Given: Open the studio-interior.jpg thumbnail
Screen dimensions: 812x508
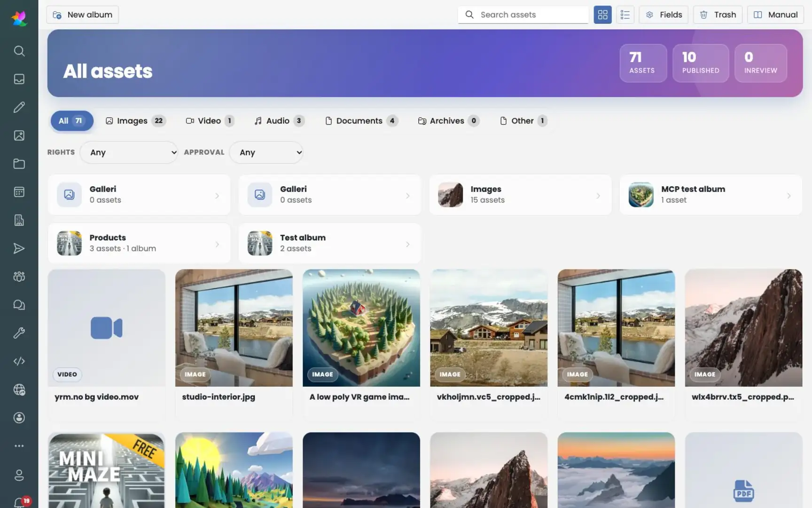Looking at the screenshot, I should pos(234,328).
